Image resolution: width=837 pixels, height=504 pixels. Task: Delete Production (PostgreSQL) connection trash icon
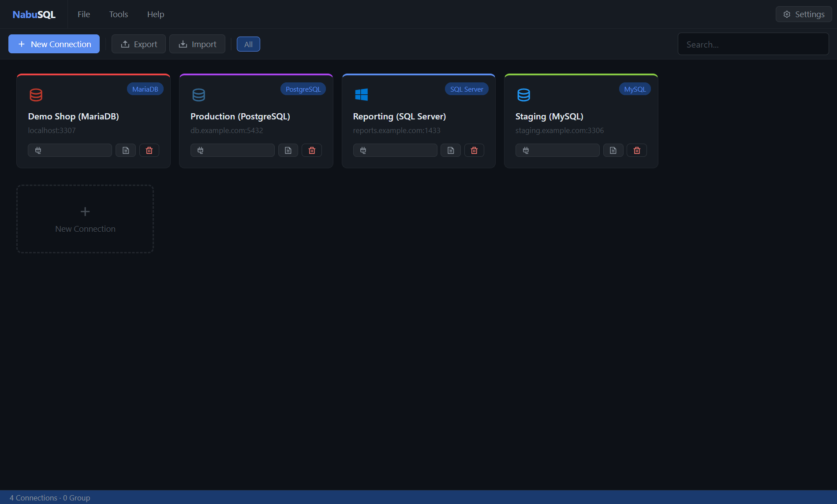(x=312, y=150)
